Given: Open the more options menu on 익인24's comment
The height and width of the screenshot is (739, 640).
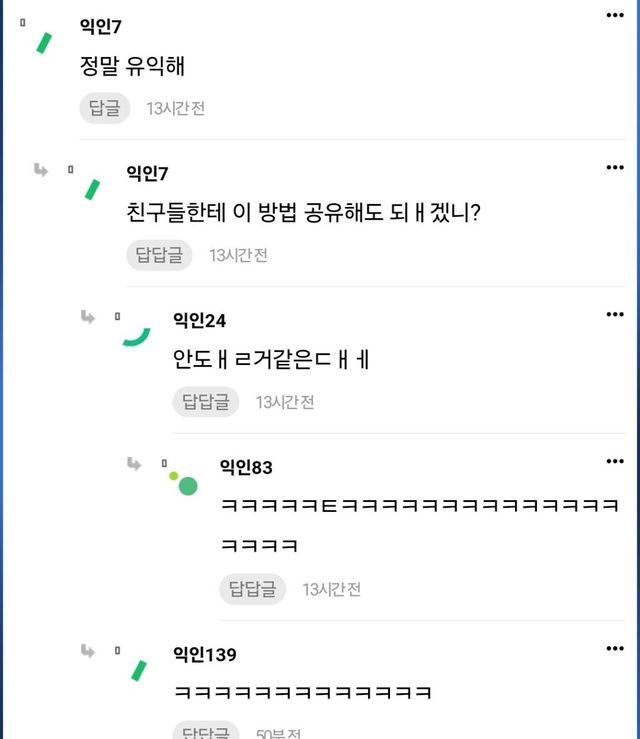Looking at the screenshot, I should point(615,315).
